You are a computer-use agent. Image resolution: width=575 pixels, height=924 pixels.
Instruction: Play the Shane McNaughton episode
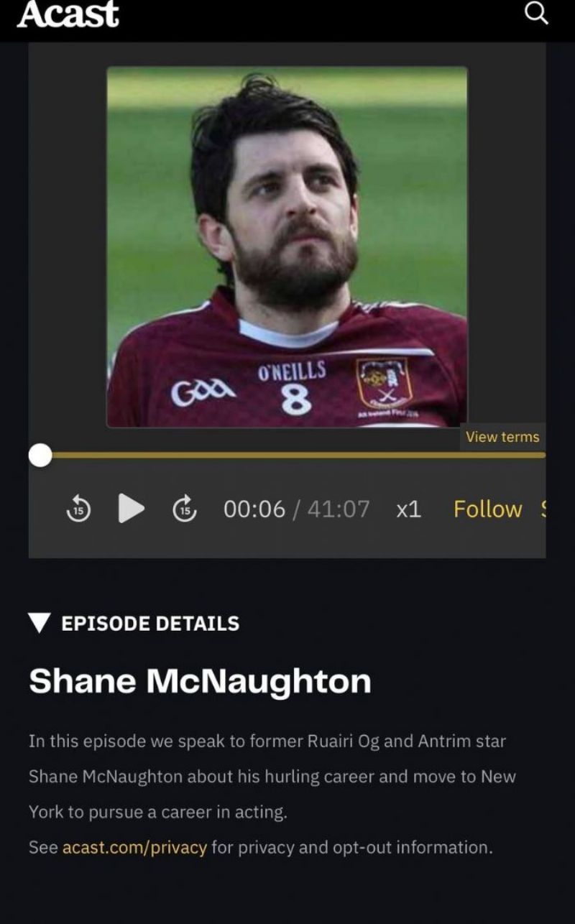tap(131, 508)
